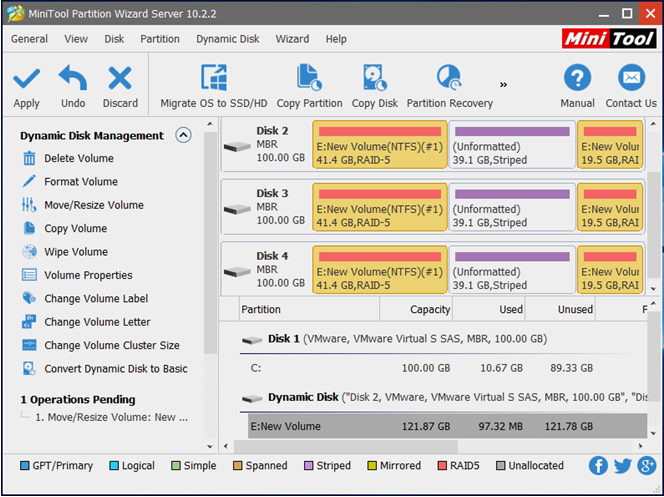Click 1 Operations Pending heading
This screenshot has width=664, height=497.
pos(78,400)
